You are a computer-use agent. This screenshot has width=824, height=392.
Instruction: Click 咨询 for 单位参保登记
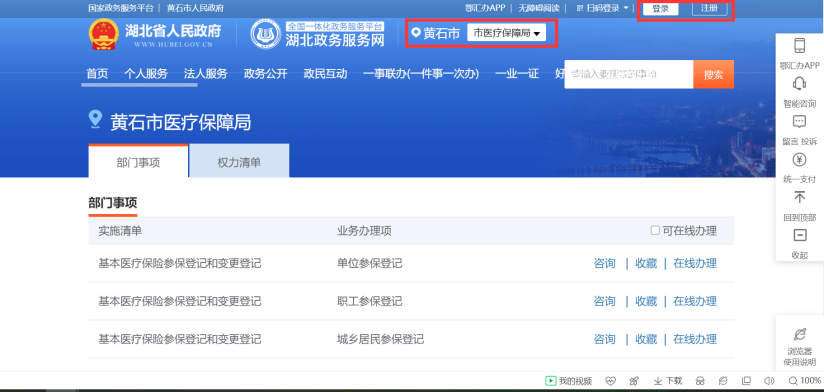pos(604,263)
